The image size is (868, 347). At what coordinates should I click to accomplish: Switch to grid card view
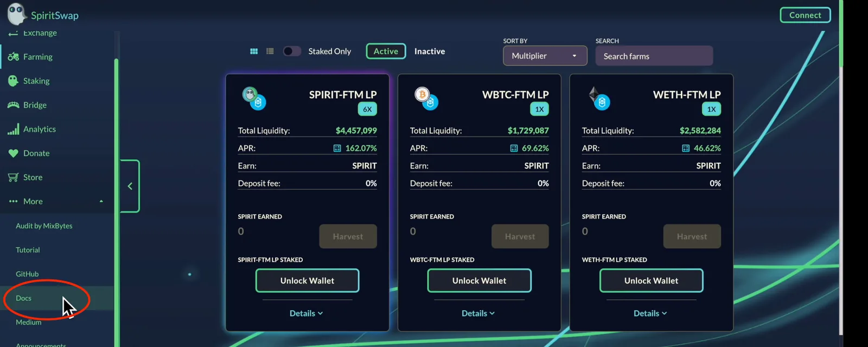(254, 51)
